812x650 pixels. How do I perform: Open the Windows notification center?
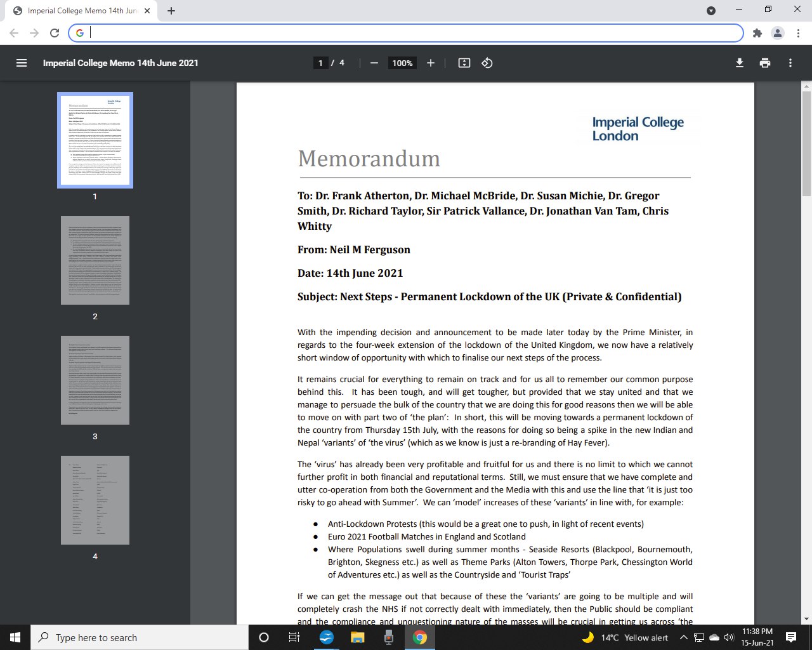pyautogui.click(x=791, y=637)
